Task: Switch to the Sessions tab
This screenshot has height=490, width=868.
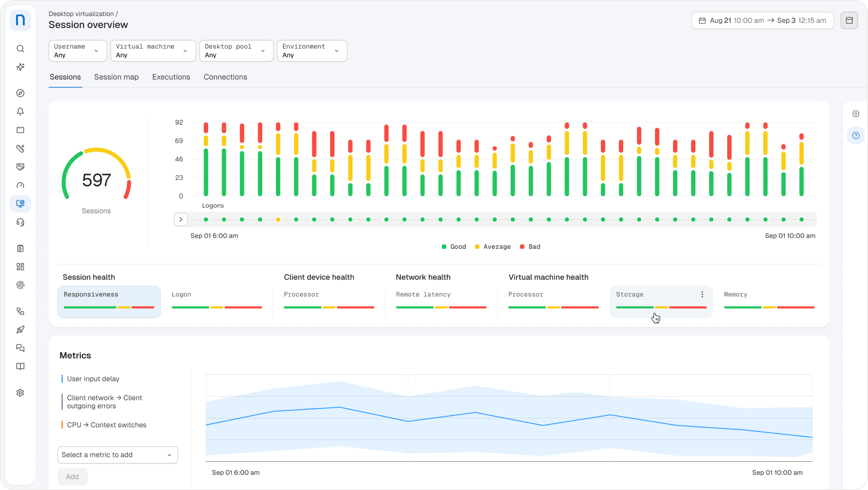Action: (65, 77)
